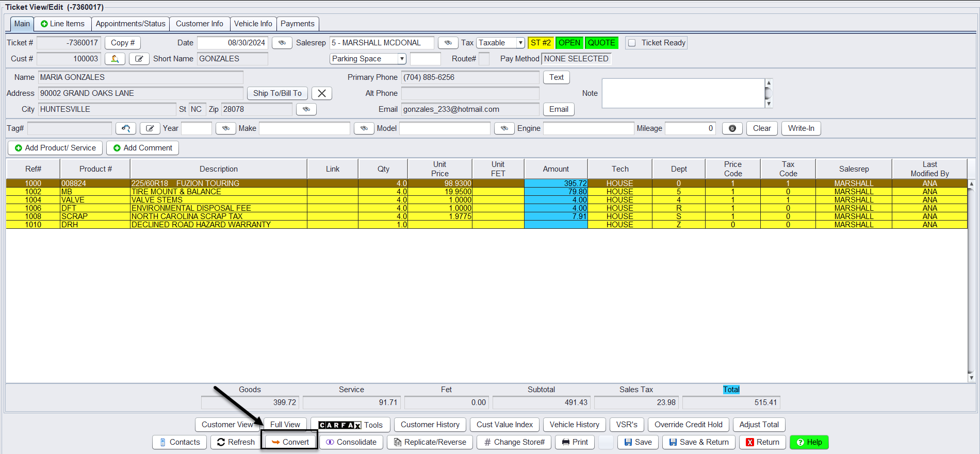Click the X button next to Ship To/Bill To
980x454 pixels.
pyautogui.click(x=321, y=93)
